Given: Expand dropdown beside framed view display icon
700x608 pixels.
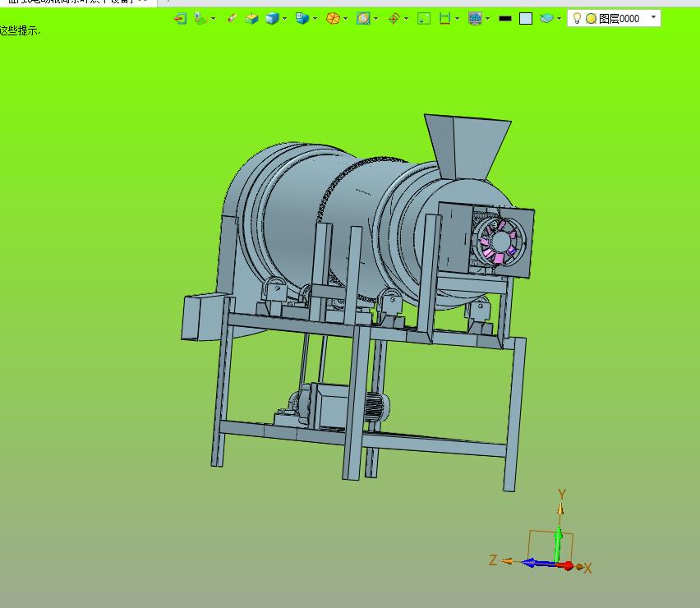Looking at the screenshot, I should [376, 19].
